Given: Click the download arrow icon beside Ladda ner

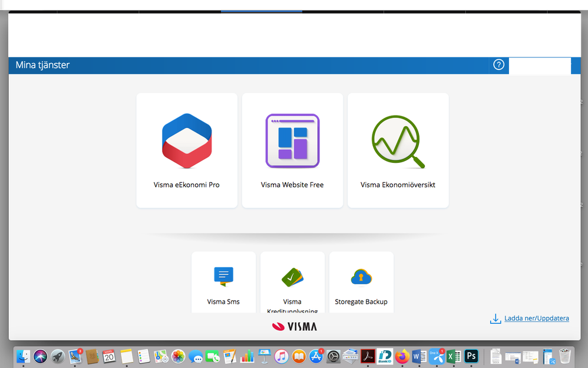Looking at the screenshot, I should coord(495,318).
